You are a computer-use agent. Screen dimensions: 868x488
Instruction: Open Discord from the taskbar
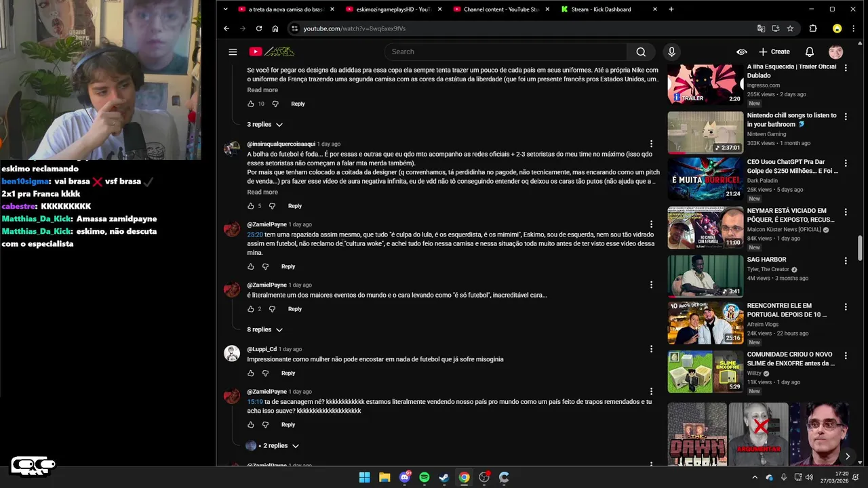[405, 477]
